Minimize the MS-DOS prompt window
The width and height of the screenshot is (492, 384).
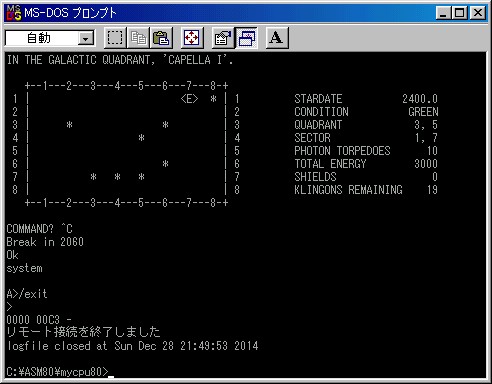click(x=444, y=13)
